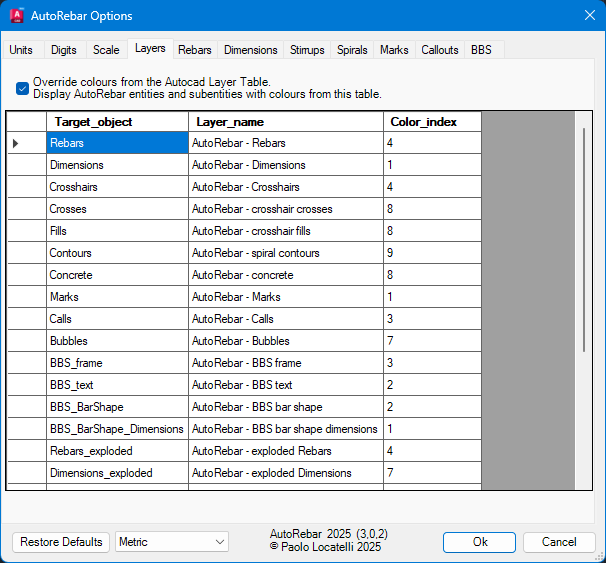Open the Callouts tab

point(439,50)
